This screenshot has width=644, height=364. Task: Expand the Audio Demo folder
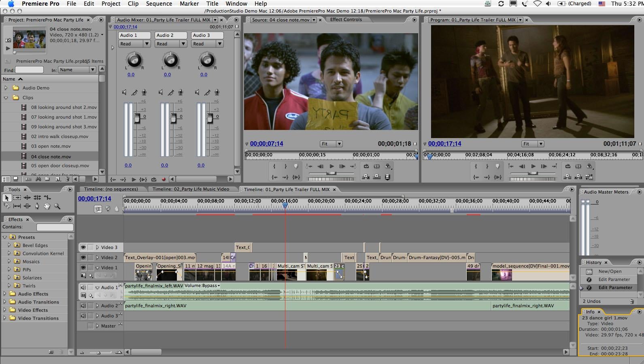[6, 88]
